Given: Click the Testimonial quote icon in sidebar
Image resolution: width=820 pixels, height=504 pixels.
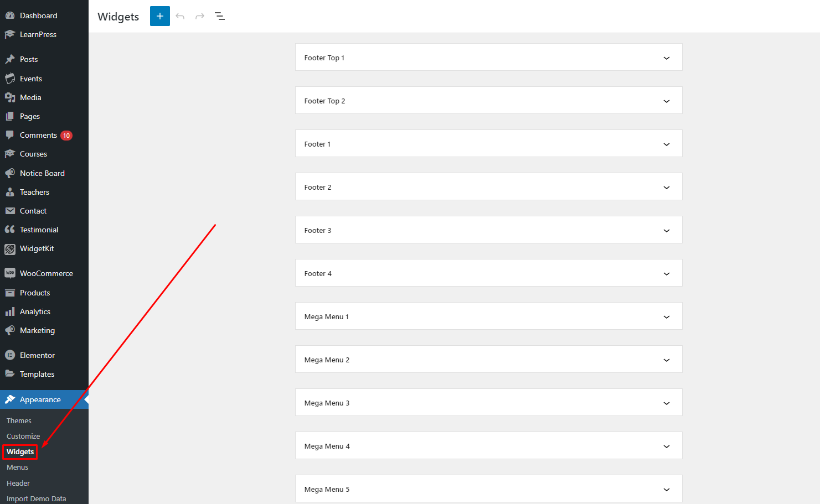Looking at the screenshot, I should coord(10,230).
